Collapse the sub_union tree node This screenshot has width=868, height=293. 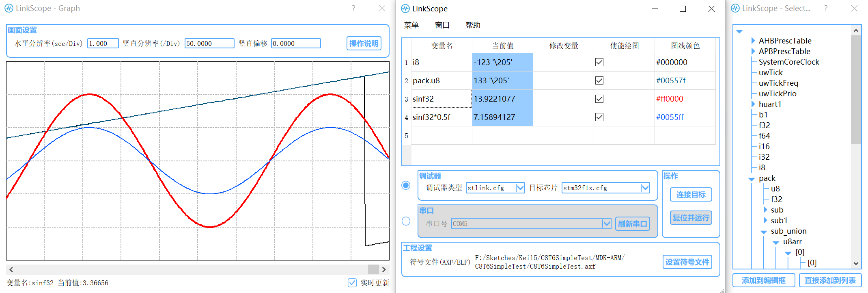coord(764,232)
